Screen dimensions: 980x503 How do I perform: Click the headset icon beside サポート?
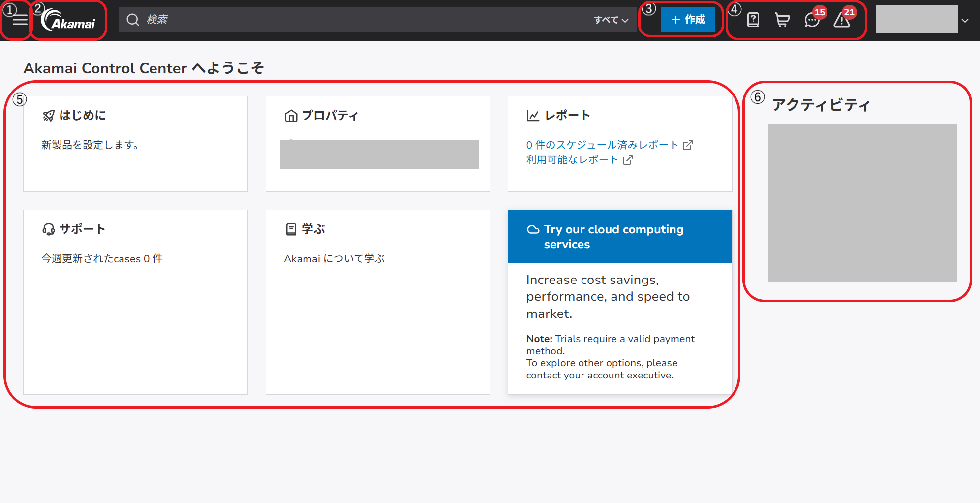coord(48,229)
